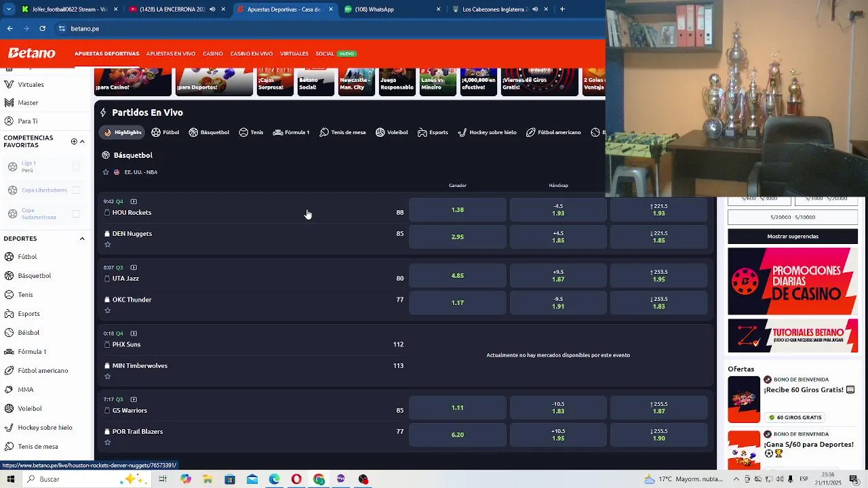
Task: Select the Básquetbol live filter
Action: pyautogui.click(x=209, y=132)
